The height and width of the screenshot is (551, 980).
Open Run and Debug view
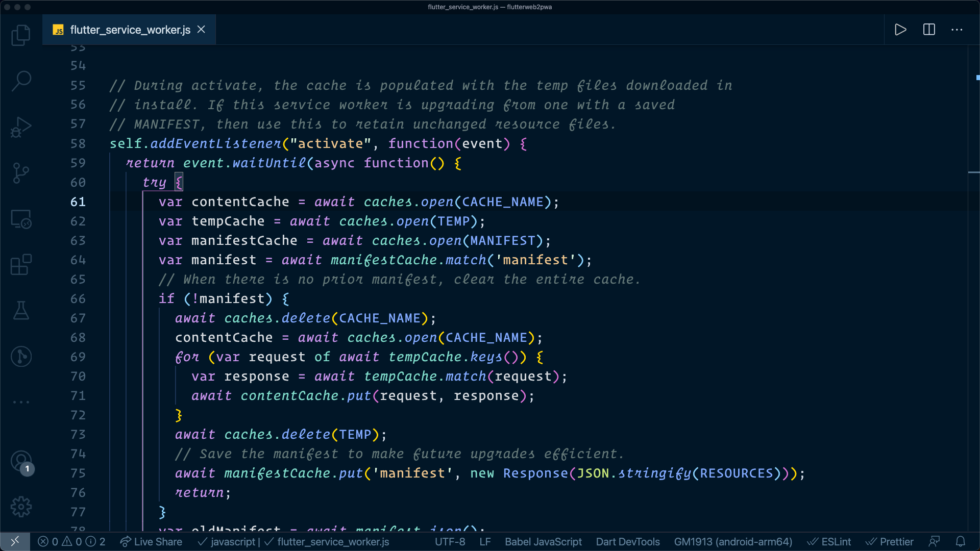(x=21, y=127)
